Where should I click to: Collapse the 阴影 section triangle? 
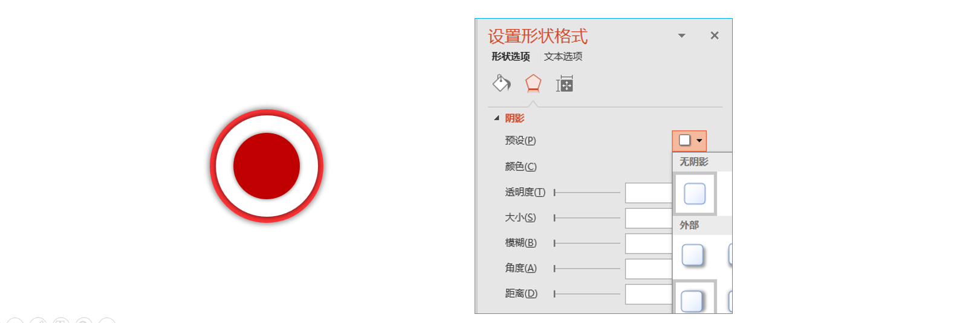(497, 118)
